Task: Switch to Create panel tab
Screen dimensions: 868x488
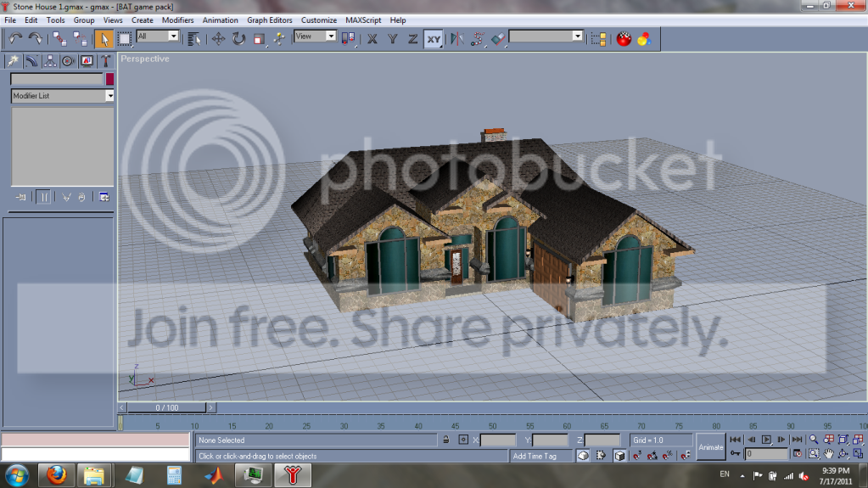Action: click(x=12, y=61)
